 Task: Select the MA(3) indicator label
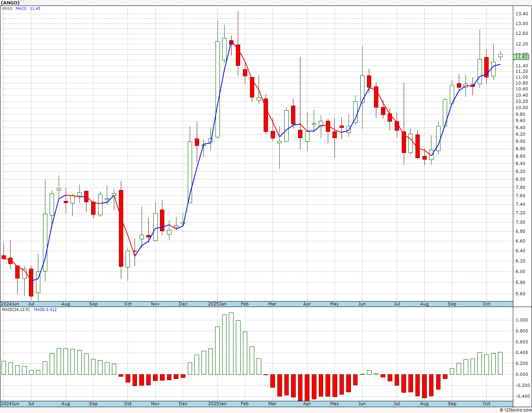pyautogui.click(x=22, y=9)
